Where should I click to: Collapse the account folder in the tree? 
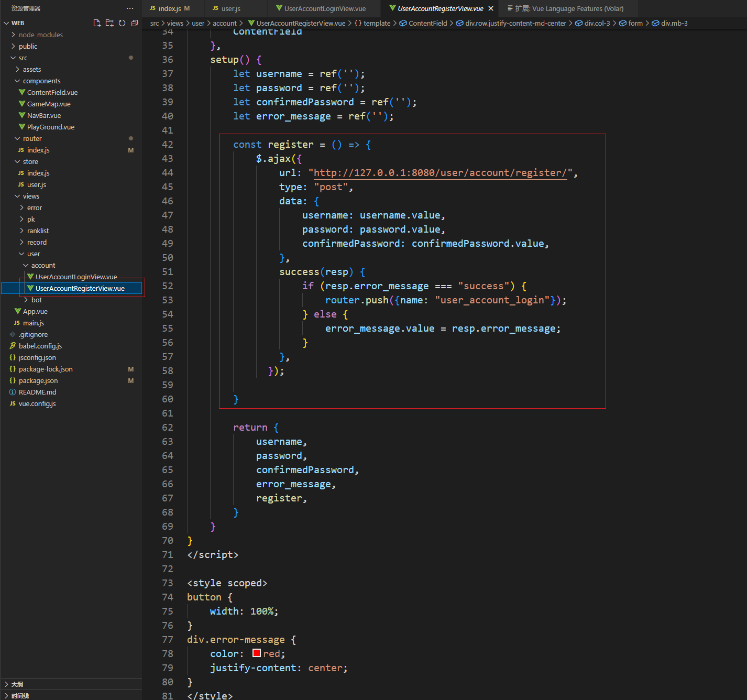(x=43, y=265)
